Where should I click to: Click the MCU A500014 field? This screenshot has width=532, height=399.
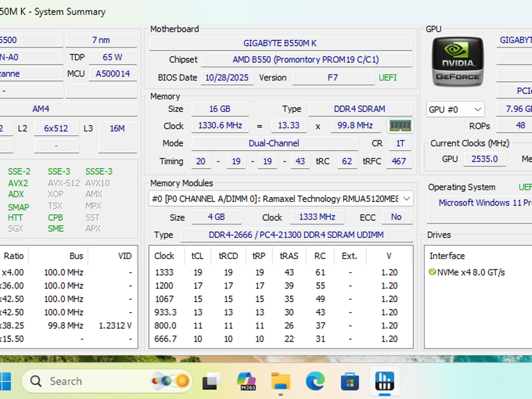pos(113,74)
